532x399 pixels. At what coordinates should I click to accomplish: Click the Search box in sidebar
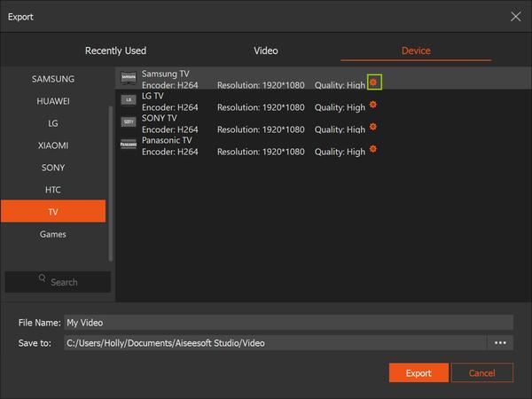pyautogui.click(x=58, y=282)
